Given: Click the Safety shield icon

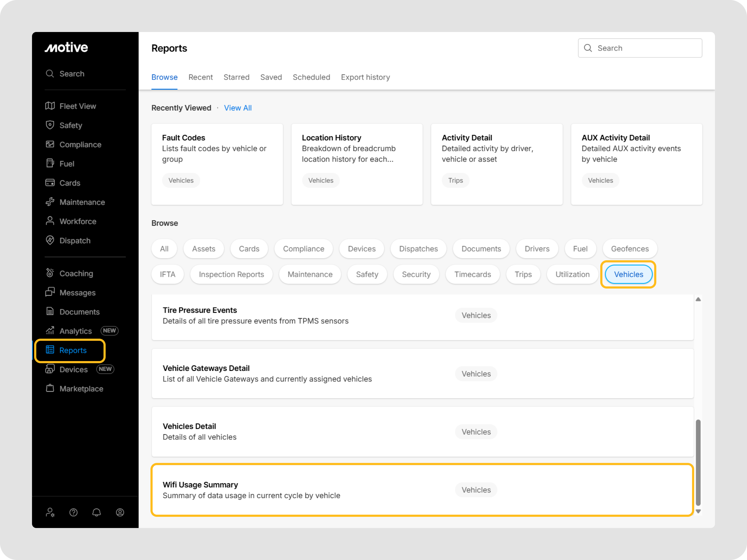Looking at the screenshot, I should (50, 125).
